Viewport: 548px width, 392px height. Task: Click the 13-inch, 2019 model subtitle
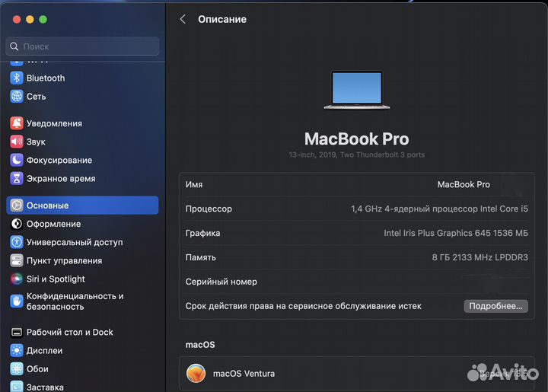356,155
